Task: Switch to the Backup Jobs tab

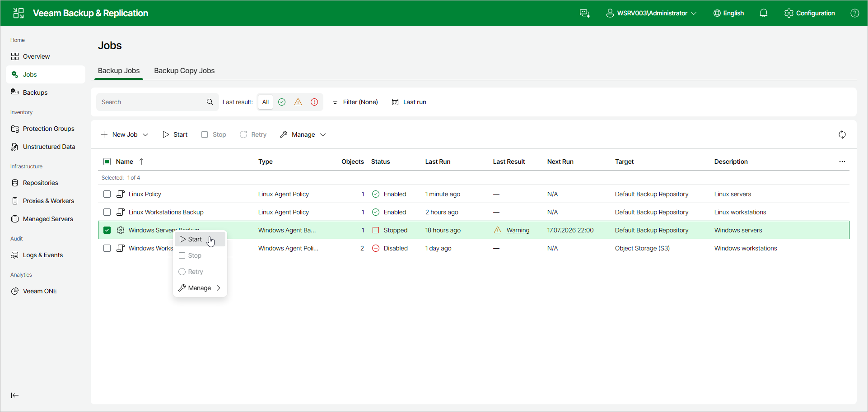Action: coord(119,71)
